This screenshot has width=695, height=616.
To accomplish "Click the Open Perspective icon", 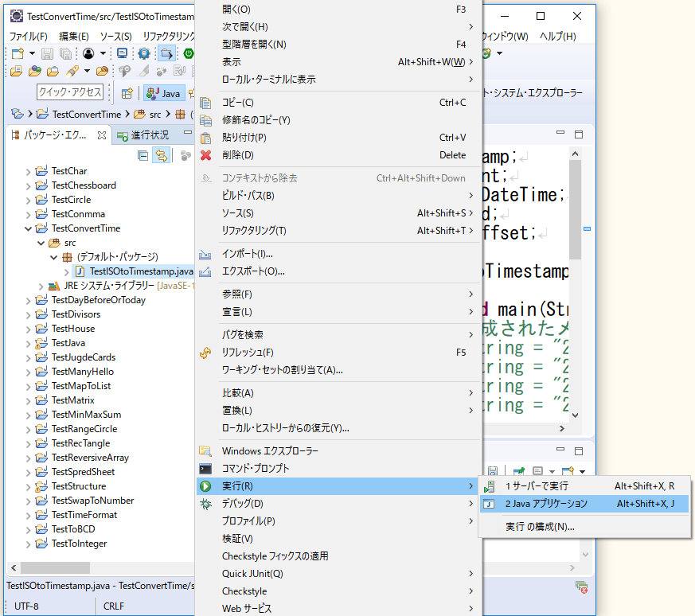I will click(x=125, y=92).
